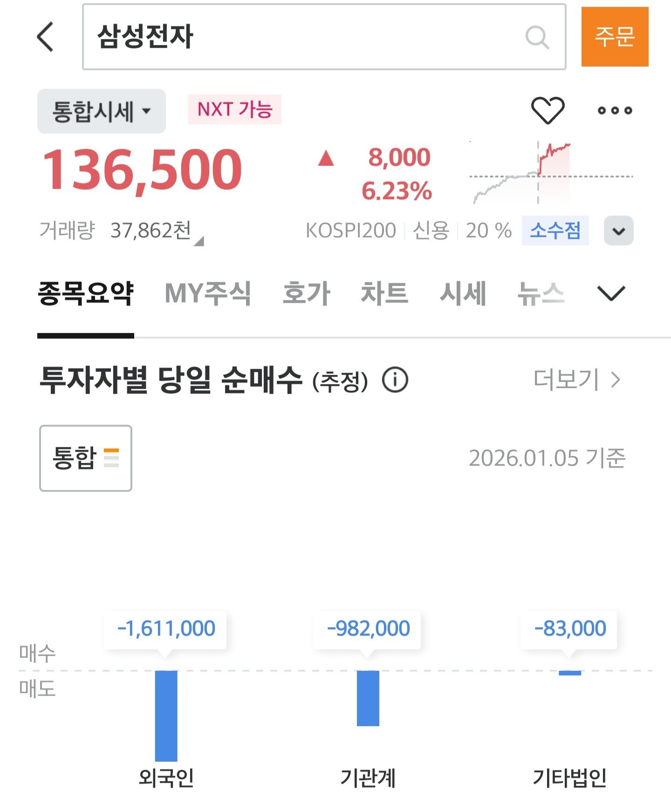The image size is (671, 812).
Task: Click the 더보기 link
Action: pyautogui.click(x=577, y=380)
